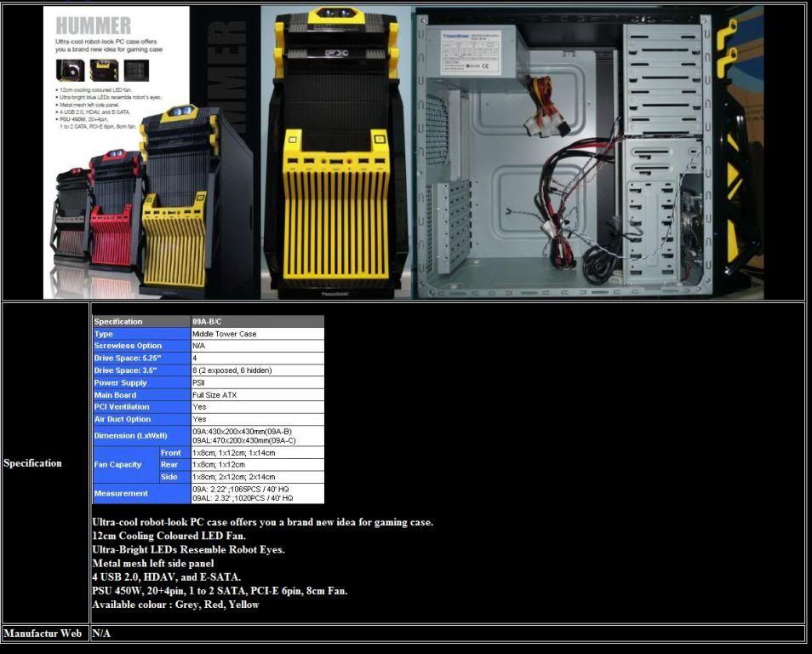Click the '09A: 2.22' ;1065PCS / 40' HQ' line
The image size is (812, 654).
pyautogui.click(x=241, y=489)
